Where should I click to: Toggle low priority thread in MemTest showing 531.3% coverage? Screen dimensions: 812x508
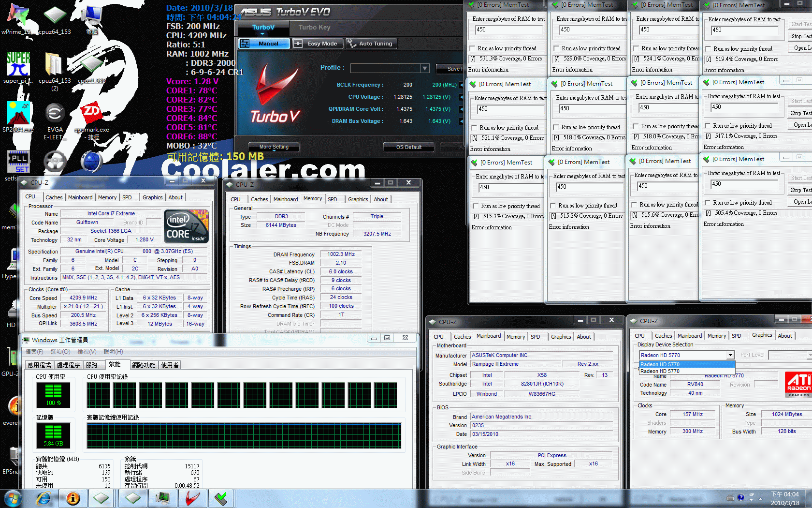click(473, 48)
